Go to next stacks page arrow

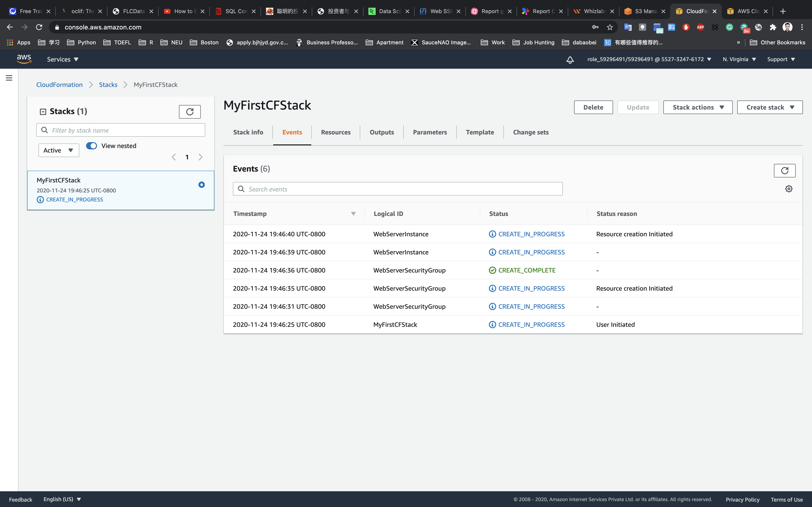click(200, 157)
